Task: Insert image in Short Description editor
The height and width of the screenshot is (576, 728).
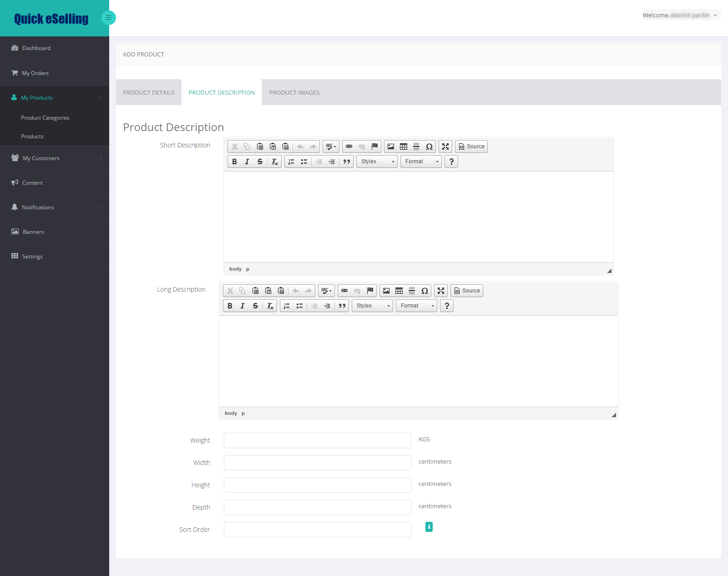Action: (391, 147)
